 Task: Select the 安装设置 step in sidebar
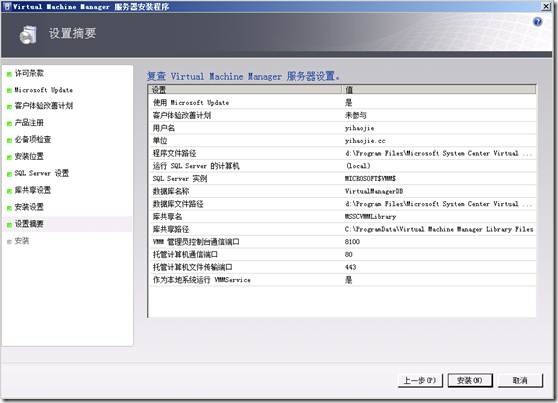click(29, 207)
